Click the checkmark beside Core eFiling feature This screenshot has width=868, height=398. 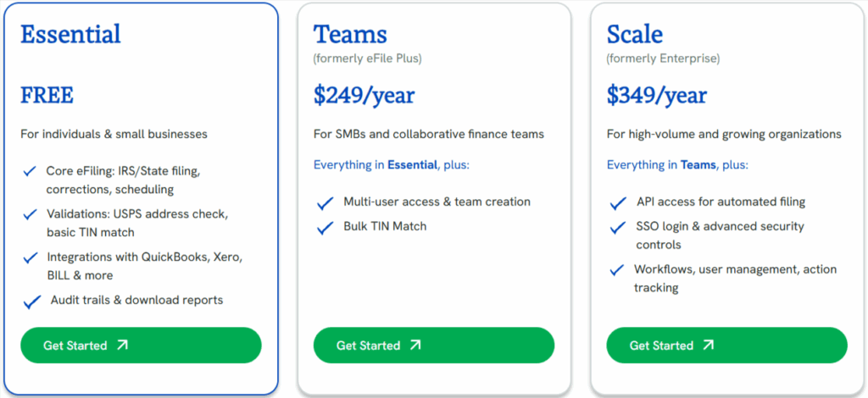click(30, 172)
